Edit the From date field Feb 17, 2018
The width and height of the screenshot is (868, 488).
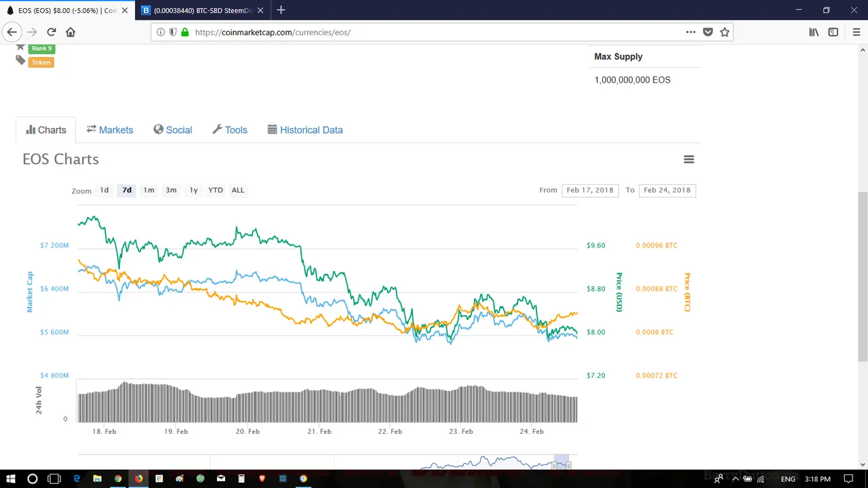pos(590,190)
